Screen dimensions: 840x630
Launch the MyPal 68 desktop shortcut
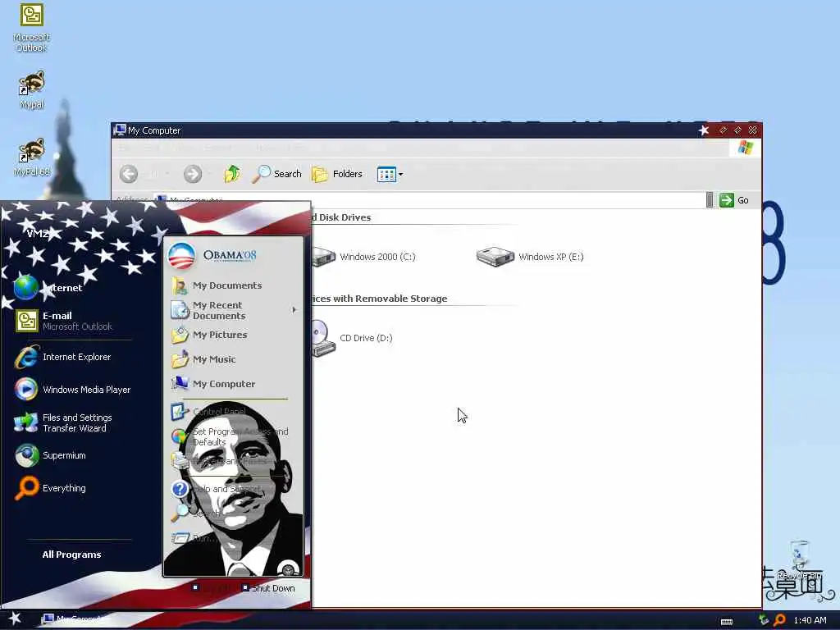pyautogui.click(x=32, y=157)
